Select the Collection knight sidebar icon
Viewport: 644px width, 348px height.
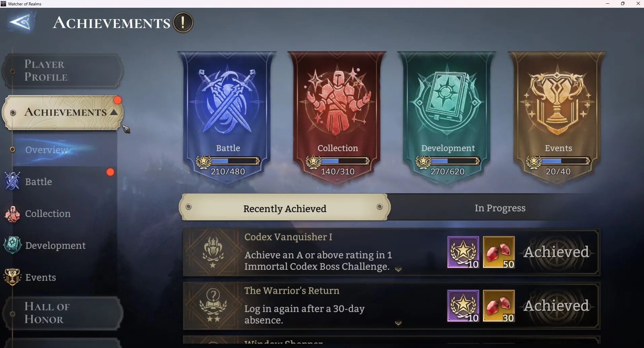12,213
